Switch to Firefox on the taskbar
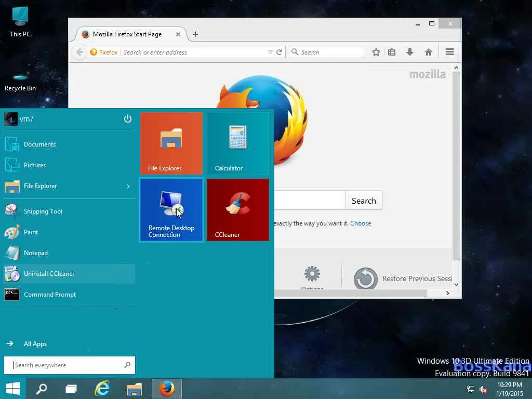 click(x=167, y=389)
